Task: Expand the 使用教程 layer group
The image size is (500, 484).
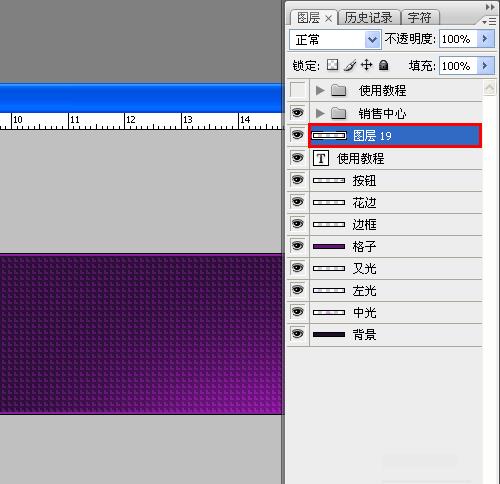Action: [x=320, y=90]
